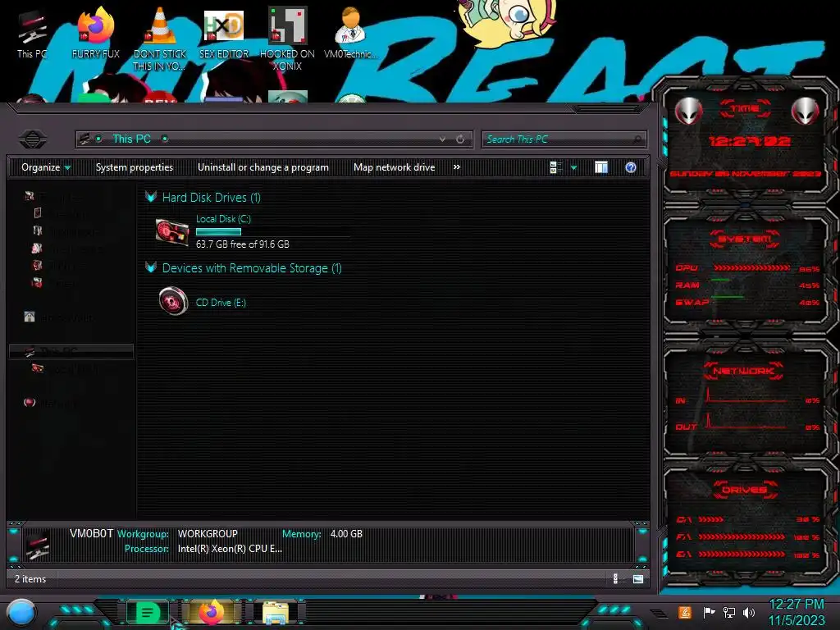Click the taskbar clock showing 12:27 PM
The height and width of the screenshot is (630, 840).
tap(797, 612)
